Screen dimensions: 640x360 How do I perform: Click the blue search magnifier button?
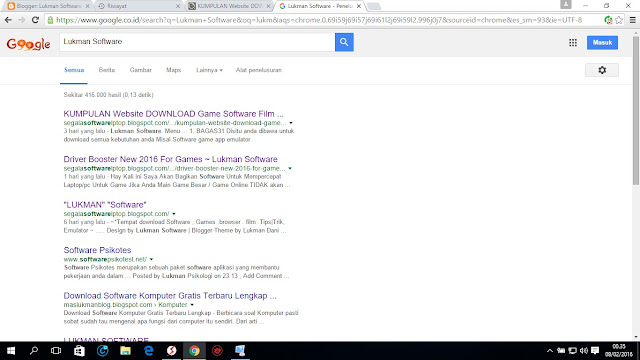(344, 42)
